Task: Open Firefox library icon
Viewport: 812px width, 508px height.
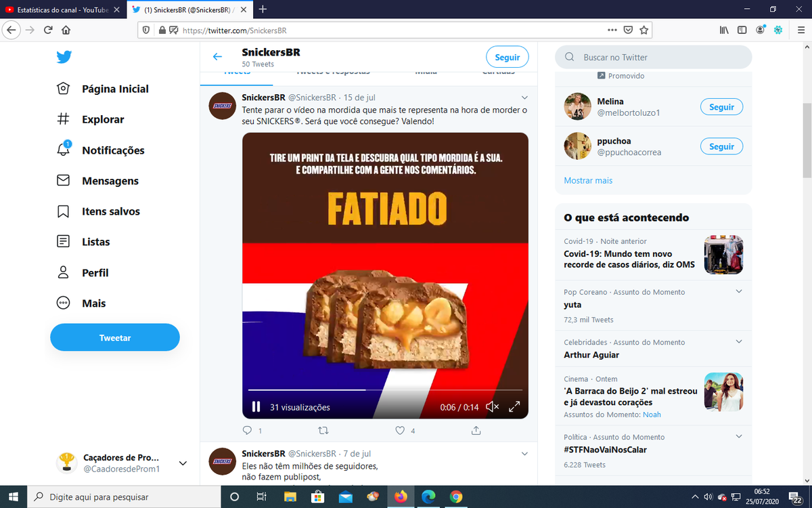Action: click(x=724, y=30)
